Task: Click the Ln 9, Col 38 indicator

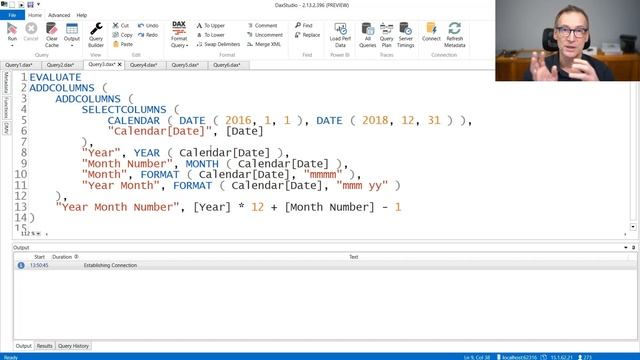Action: (476, 357)
